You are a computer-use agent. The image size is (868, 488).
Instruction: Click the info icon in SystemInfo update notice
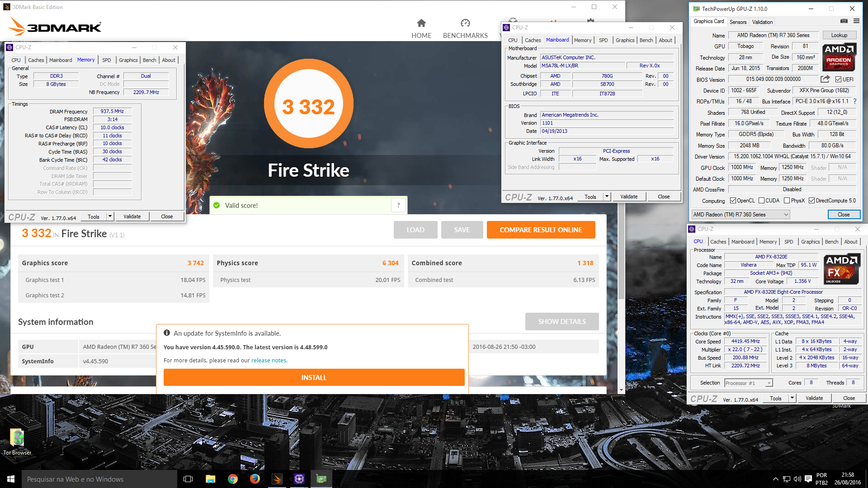(167, 333)
